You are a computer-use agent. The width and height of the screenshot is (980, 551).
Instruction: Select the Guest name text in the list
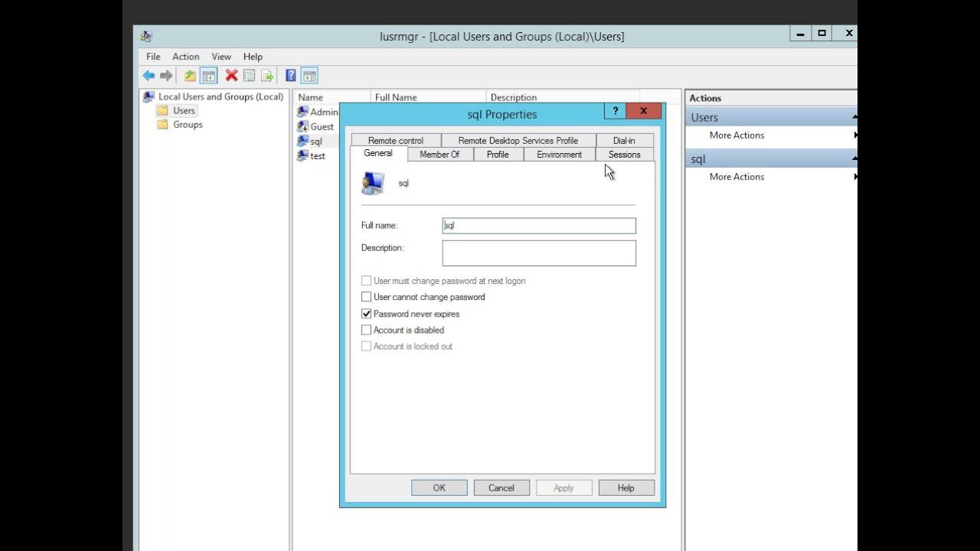pos(322,127)
